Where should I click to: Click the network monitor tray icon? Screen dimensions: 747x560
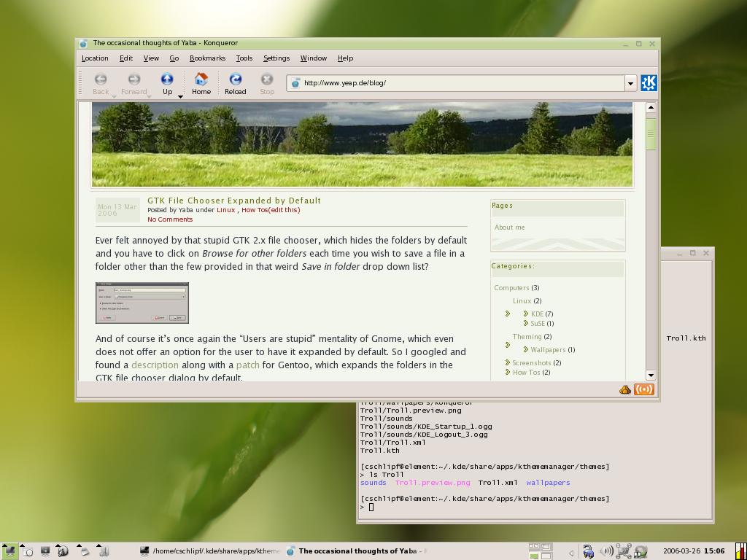click(623, 551)
